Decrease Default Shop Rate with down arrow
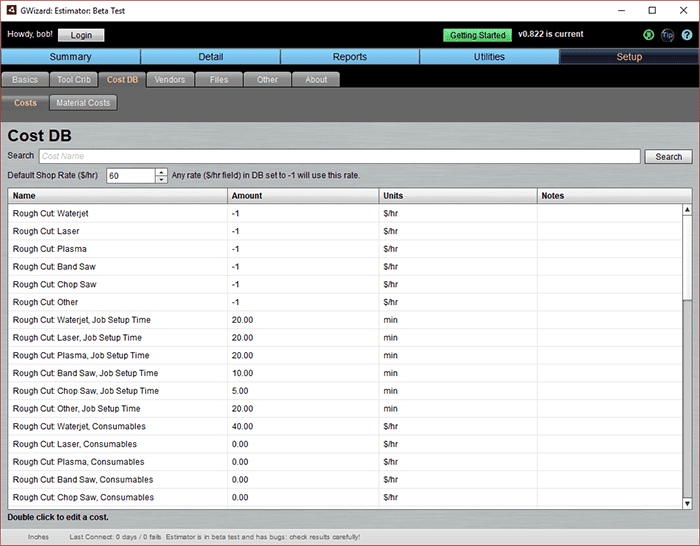This screenshot has width=700, height=546. pos(161,179)
